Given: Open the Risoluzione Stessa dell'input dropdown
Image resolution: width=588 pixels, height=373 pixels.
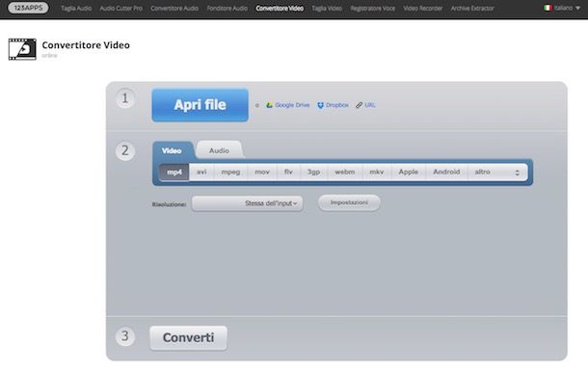Looking at the screenshot, I should point(247,203).
